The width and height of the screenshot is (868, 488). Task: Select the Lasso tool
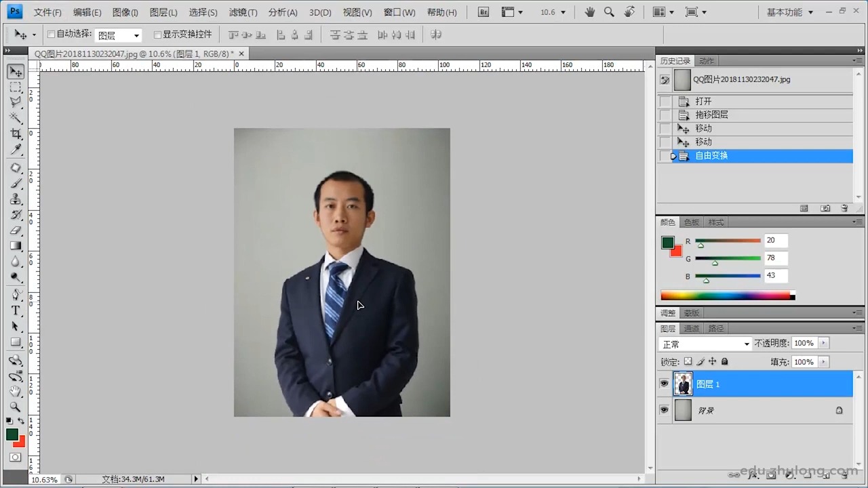(x=16, y=102)
